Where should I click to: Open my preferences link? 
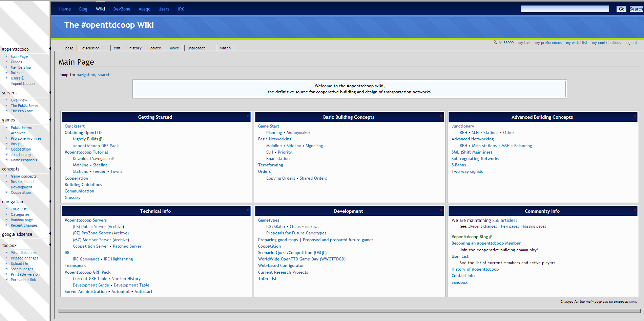(548, 43)
